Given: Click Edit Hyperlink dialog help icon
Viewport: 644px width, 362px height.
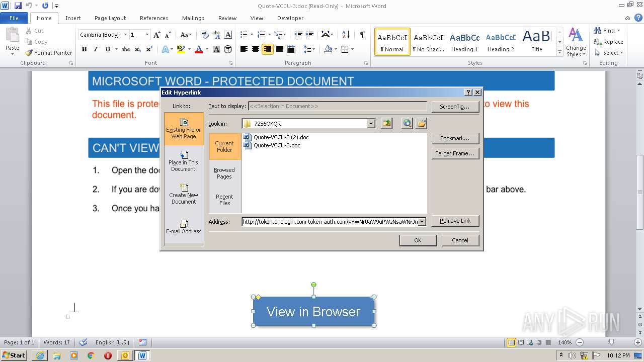Looking at the screenshot, I should pyautogui.click(x=468, y=93).
